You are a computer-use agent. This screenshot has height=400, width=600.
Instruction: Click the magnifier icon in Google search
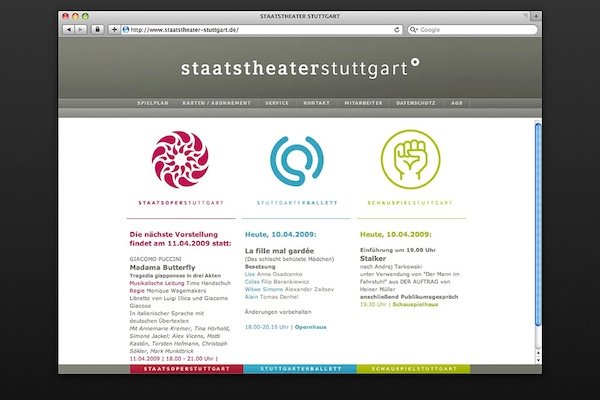click(x=413, y=29)
